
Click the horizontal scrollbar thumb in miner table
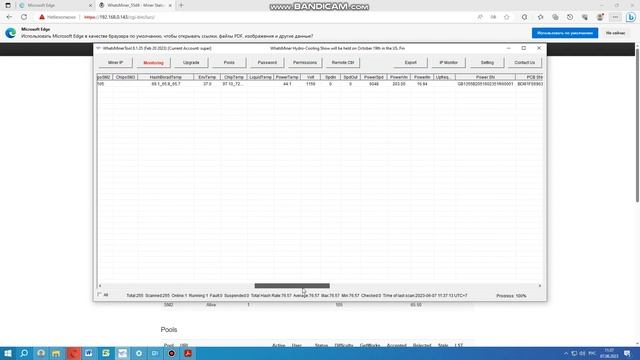click(x=292, y=286)
